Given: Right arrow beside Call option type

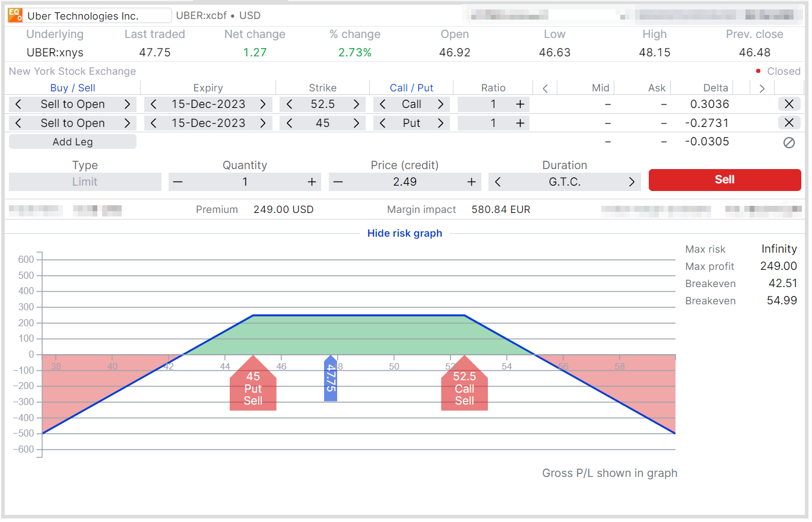Looking at the screenshot, I should click(440, 104).
